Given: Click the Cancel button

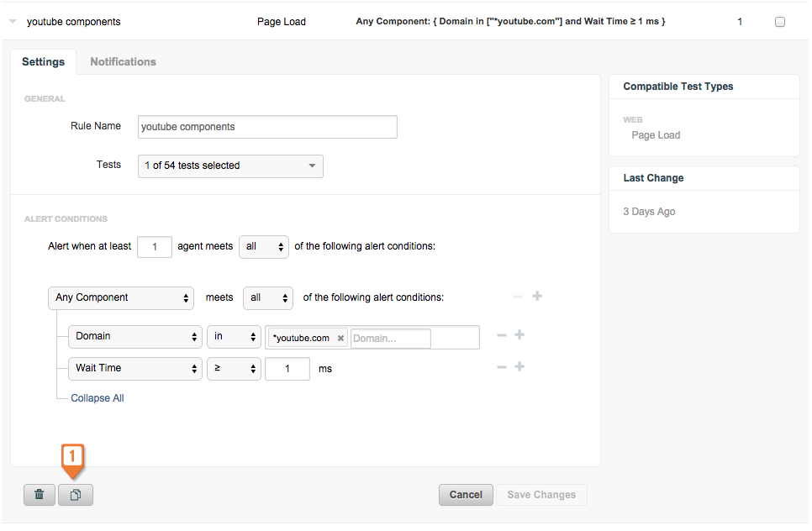Looking at the screenshot, I should 466,495.
